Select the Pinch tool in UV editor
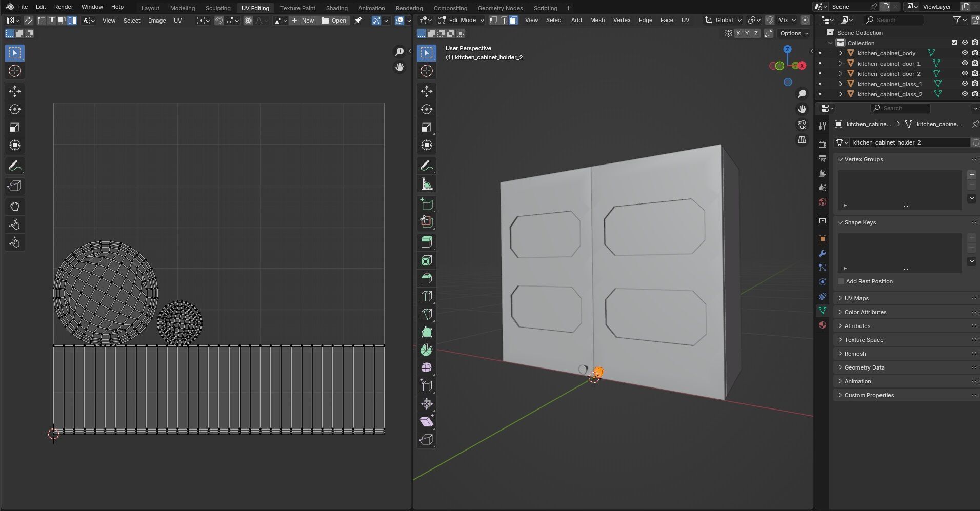The width and height of the screenshot is (980, 511). pyautogui.click(x=15, y=242)
